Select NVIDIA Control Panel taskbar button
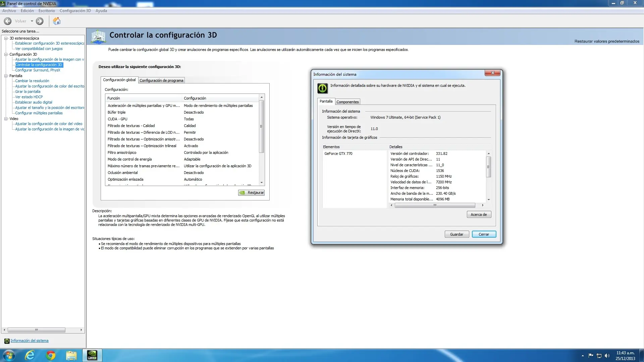The image size is (644, 362). pyautogui.click(x=92, y=355)
